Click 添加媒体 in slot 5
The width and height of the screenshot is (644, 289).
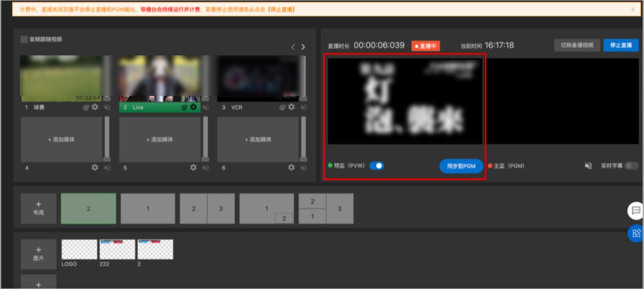coord(160,139)
